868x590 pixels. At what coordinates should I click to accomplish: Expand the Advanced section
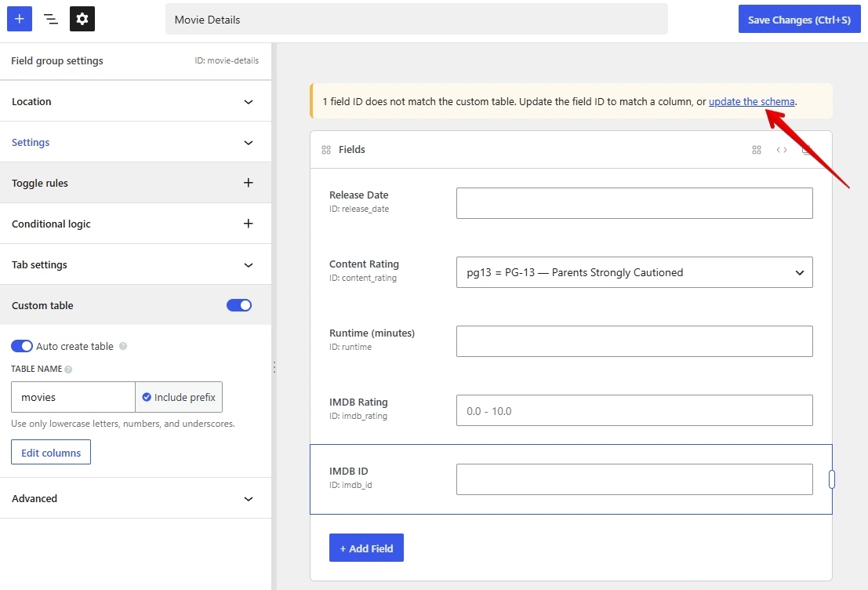[x=136, y=498]
